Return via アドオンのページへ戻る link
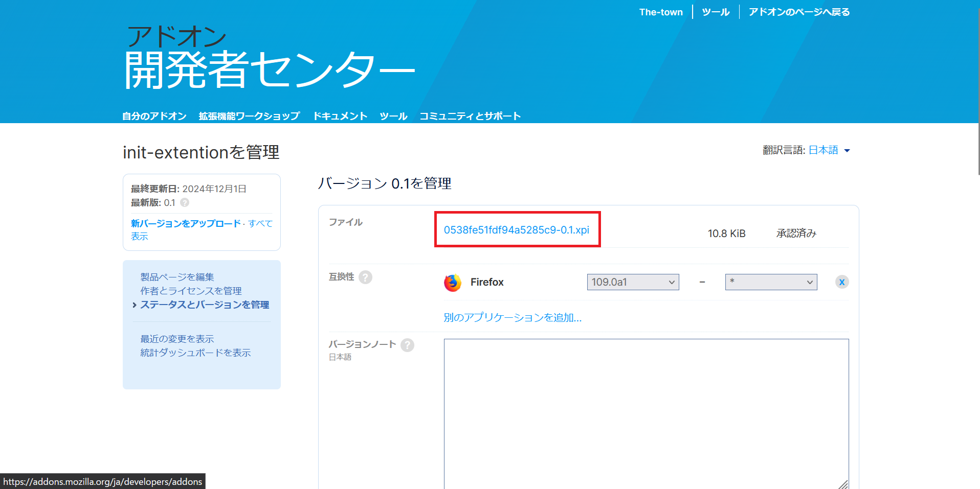The image size is (980, 489). pyautogui.click(x=799, y=12)
